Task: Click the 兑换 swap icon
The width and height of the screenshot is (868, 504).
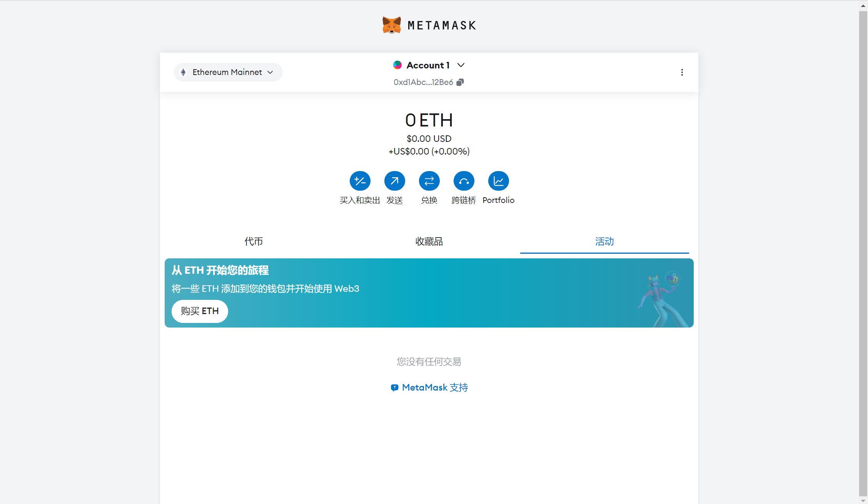Action: [429, 181]
